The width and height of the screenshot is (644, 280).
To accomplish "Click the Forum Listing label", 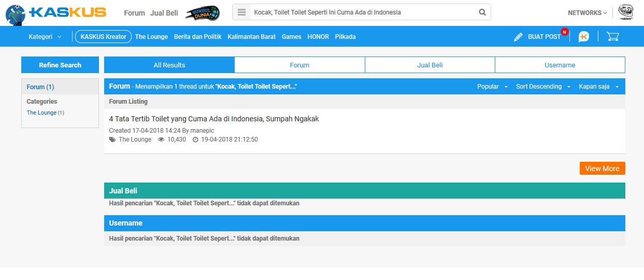I will 128,102.
